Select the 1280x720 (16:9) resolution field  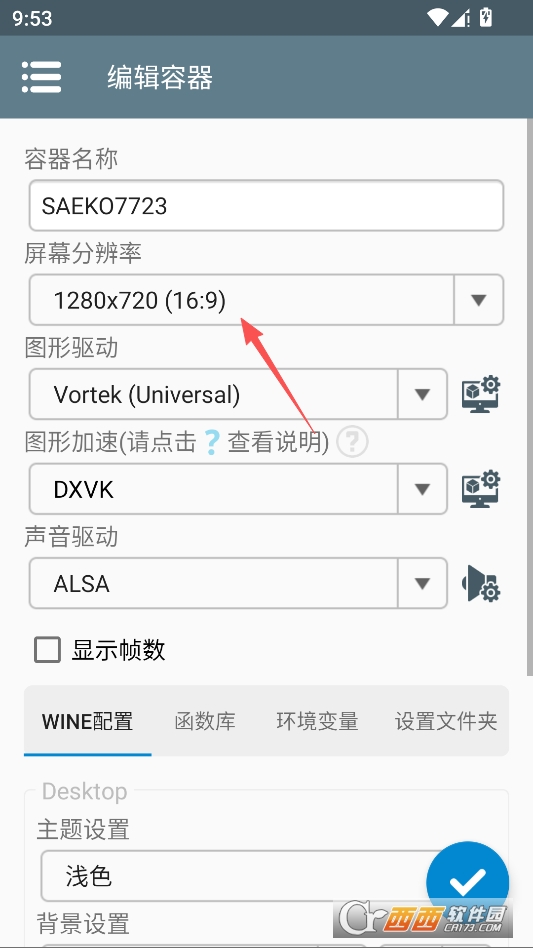(x=242, y=300)
